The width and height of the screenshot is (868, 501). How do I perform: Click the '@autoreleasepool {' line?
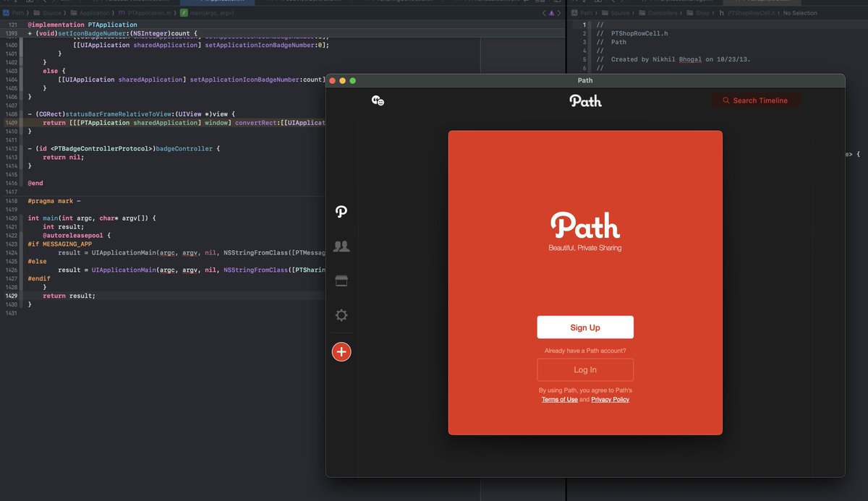coord(77,235)
